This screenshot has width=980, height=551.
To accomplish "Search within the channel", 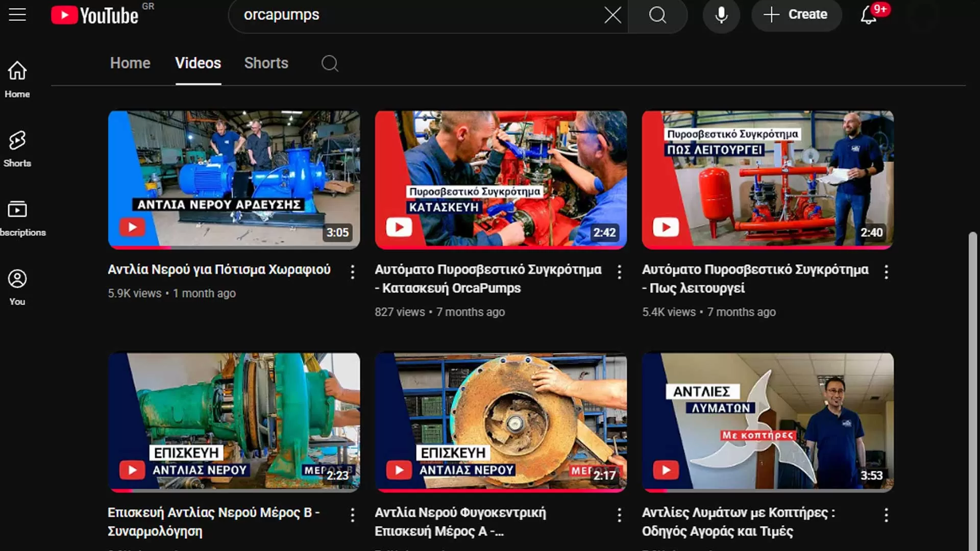I will pyautogui.click(x=330, y=63).
